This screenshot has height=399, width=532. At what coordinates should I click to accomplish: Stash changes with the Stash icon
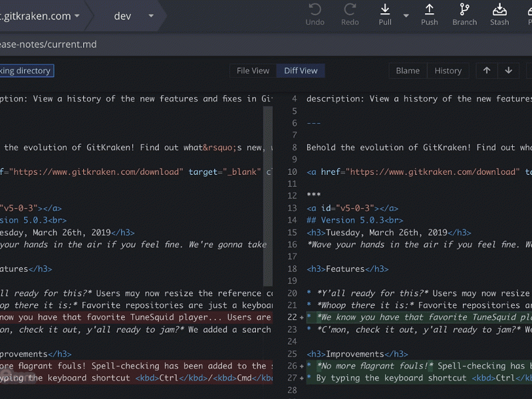tap(499, 15)
